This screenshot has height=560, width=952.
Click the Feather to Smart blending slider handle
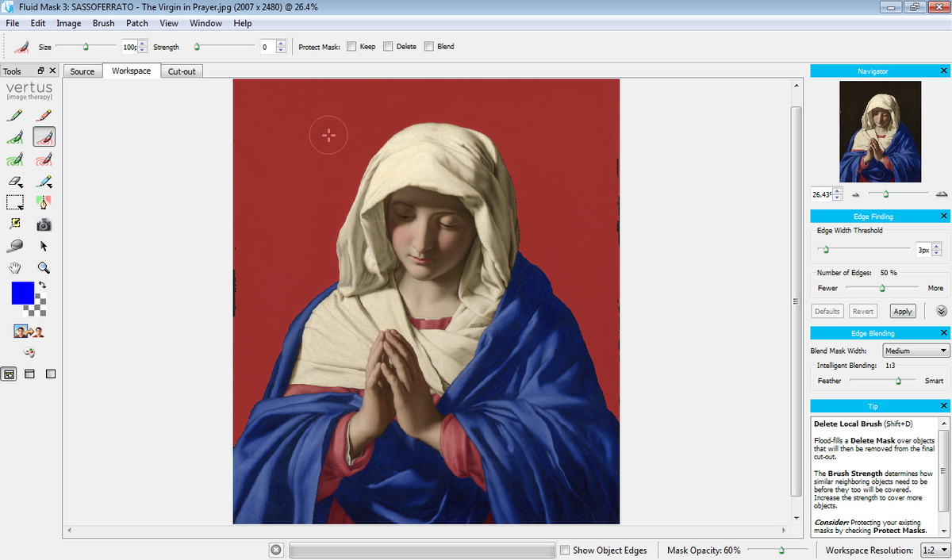tap(899, 381)
